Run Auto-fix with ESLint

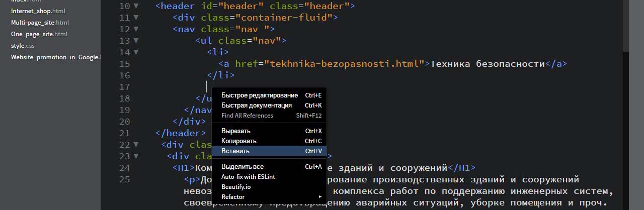(x=248, y=176)
